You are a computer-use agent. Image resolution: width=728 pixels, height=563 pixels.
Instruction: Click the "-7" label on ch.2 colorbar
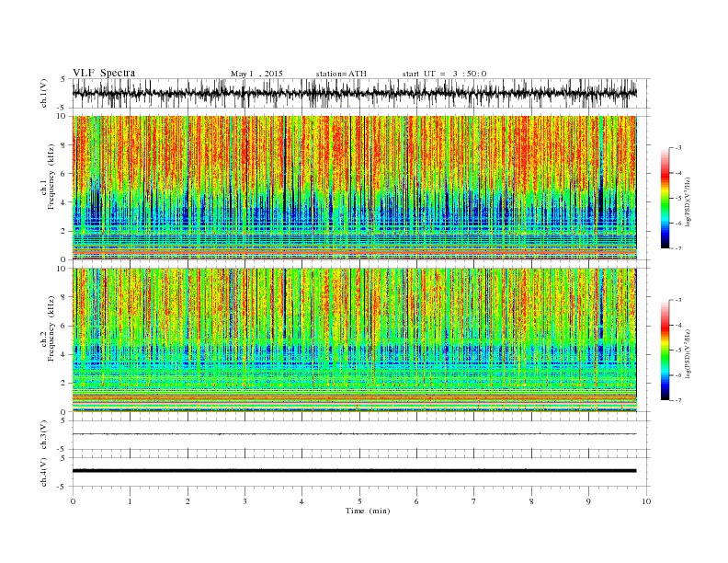[x=678, y=400]
